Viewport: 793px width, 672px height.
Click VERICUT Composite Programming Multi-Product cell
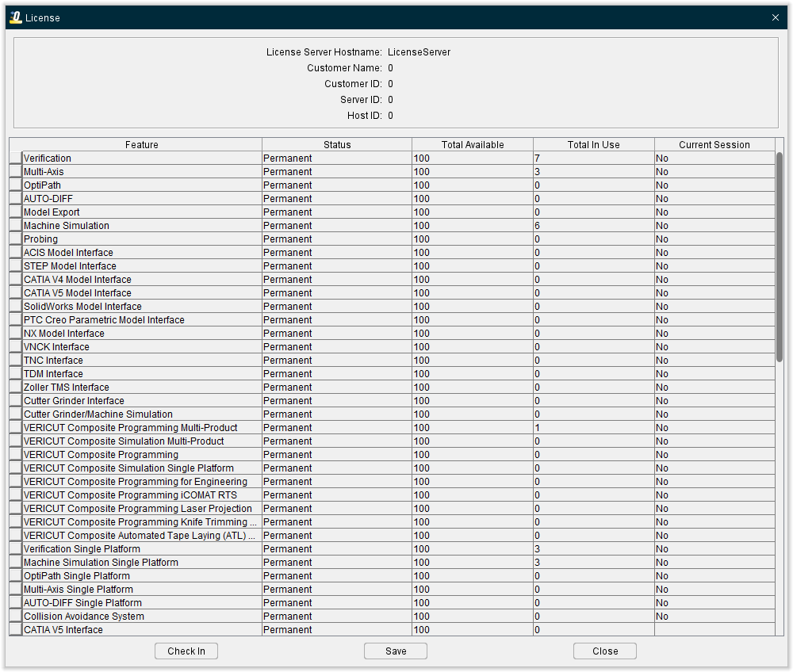click(x=142, y=427)
